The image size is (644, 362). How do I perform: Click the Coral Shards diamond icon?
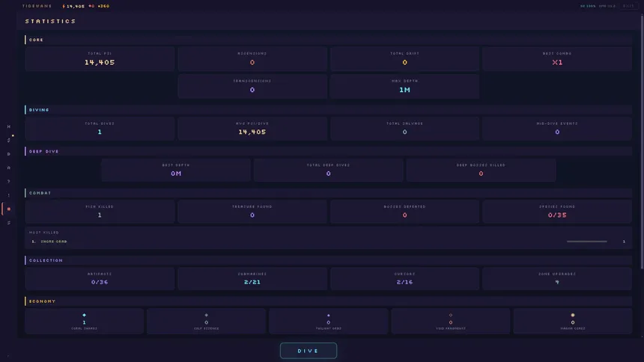[84, 315]
